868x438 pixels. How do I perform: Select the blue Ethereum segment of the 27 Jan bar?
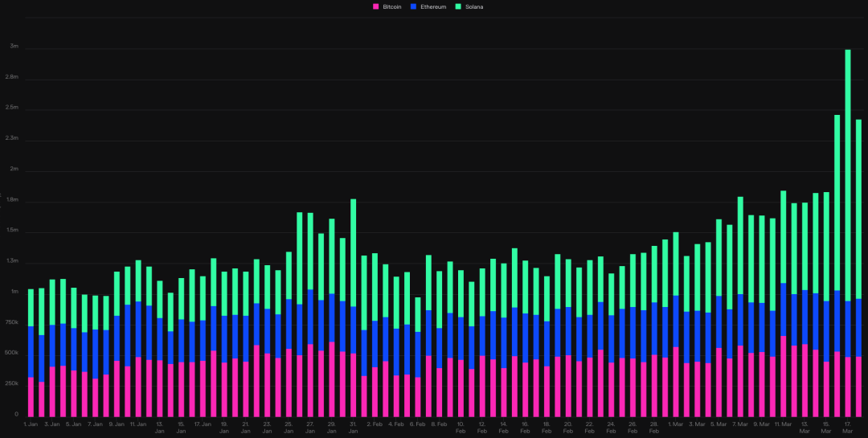click(x=310, y=317)
